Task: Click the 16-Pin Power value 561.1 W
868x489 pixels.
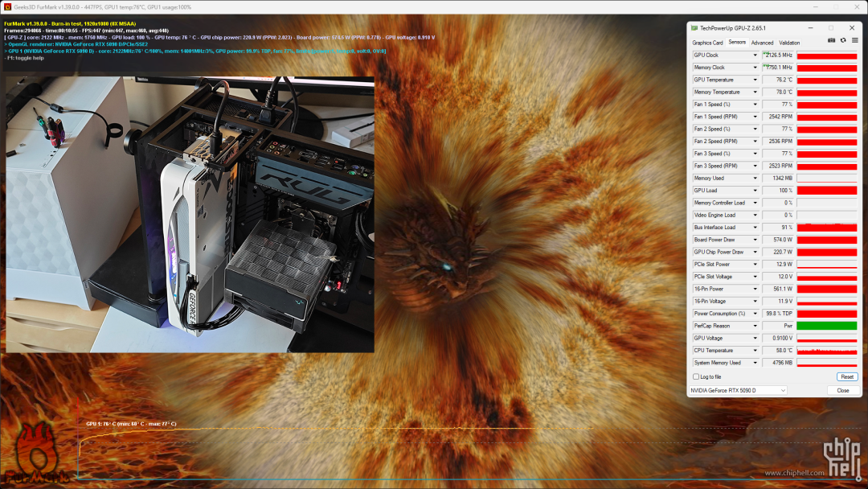Action: [x=778, y=289]
